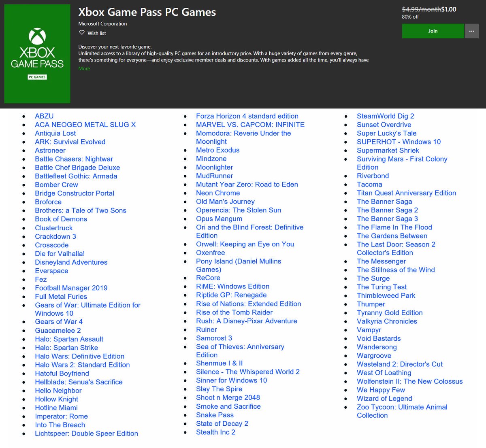486x448 pixels.
Task: Click the ReCore link
Action: pos(208,278)
